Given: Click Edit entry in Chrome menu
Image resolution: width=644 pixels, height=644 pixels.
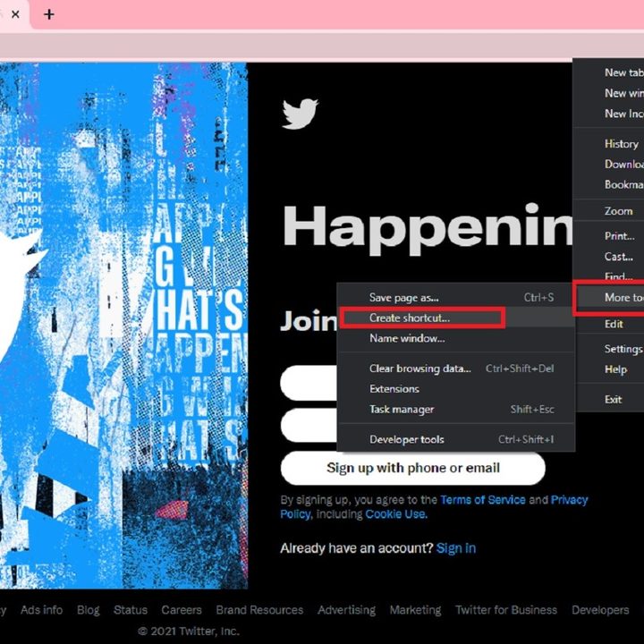Looking at the screenshot, I should (609, 324).
